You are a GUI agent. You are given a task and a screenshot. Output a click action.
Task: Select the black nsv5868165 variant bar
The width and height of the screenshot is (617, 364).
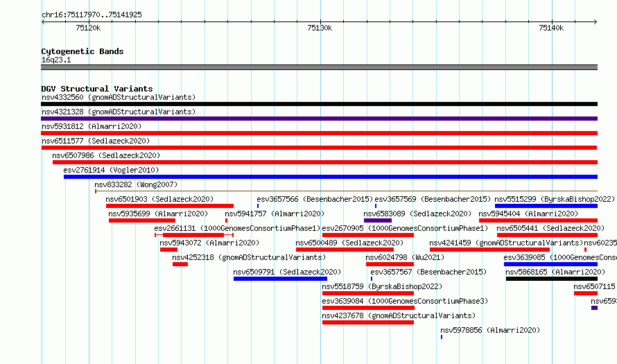coord(552,279)
